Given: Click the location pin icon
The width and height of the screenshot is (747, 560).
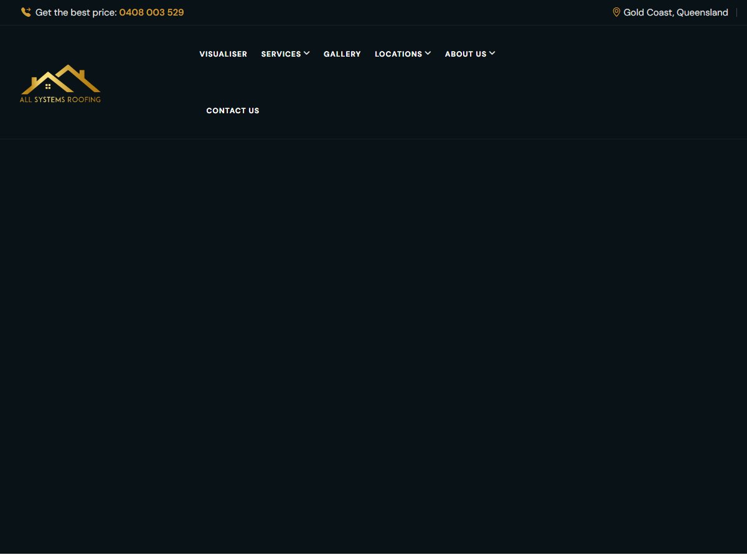Looking at the screenshot, I should click(x=616, y=12).
